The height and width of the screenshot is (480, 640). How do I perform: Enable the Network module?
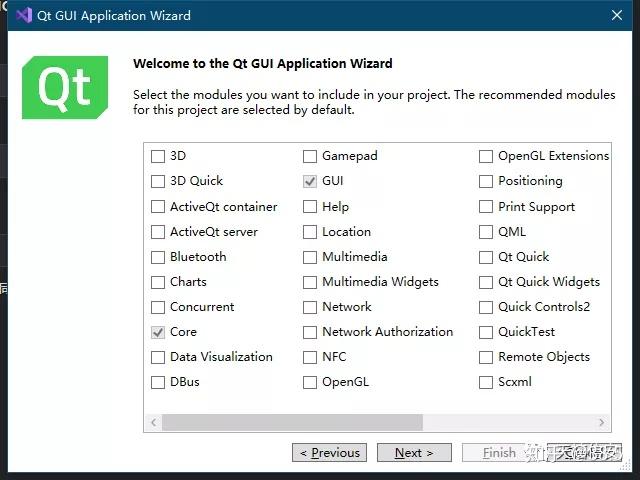[310, 307]
